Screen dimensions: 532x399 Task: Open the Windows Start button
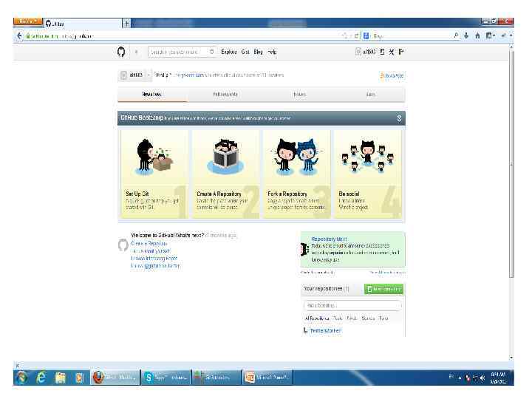[x=21, y=378]
